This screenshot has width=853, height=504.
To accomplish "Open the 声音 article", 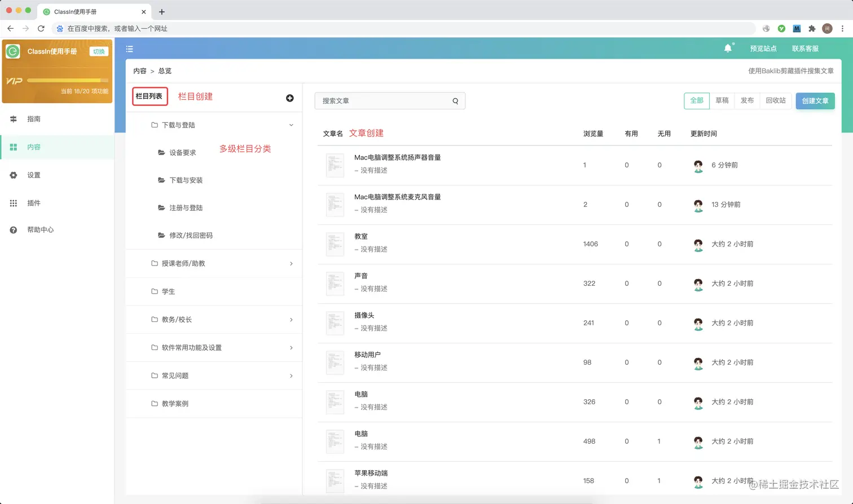I will tap(361, 276).
